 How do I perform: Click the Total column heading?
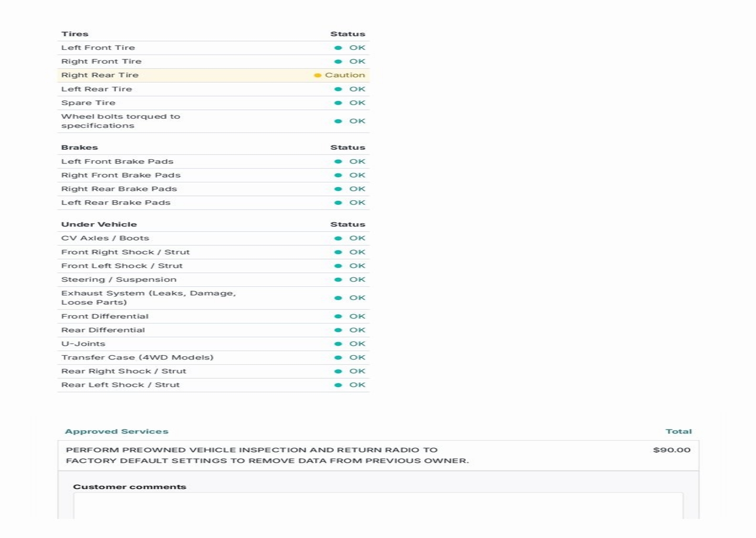point(678,431)
